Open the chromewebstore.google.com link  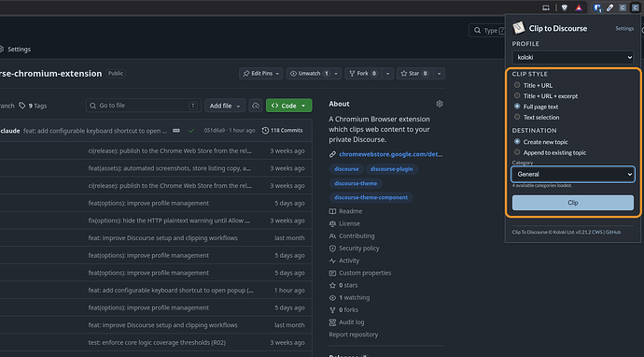point(390,154)
